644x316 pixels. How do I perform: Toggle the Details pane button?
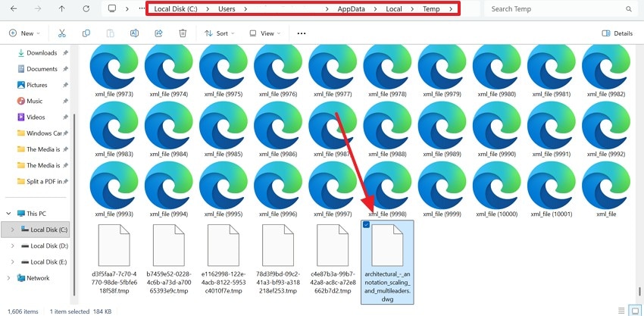point(617,33)
